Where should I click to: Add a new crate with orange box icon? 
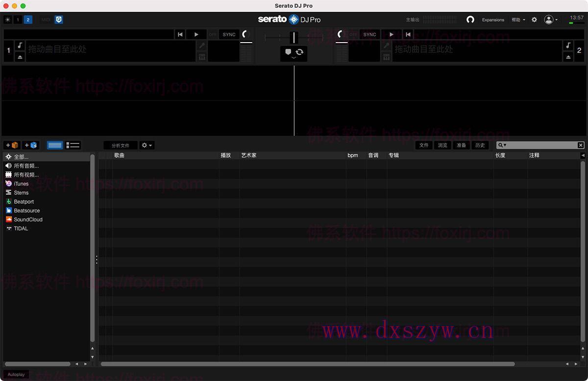click(12, 145)
